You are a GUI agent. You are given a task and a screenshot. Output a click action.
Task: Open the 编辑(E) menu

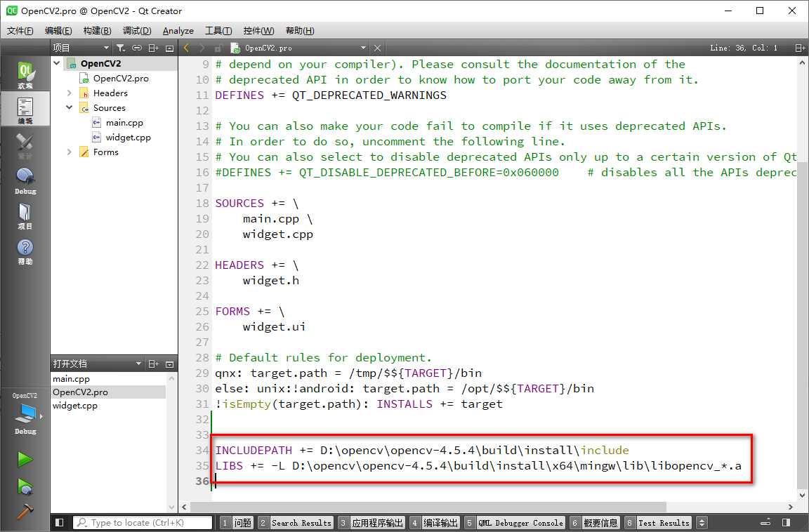58,31
